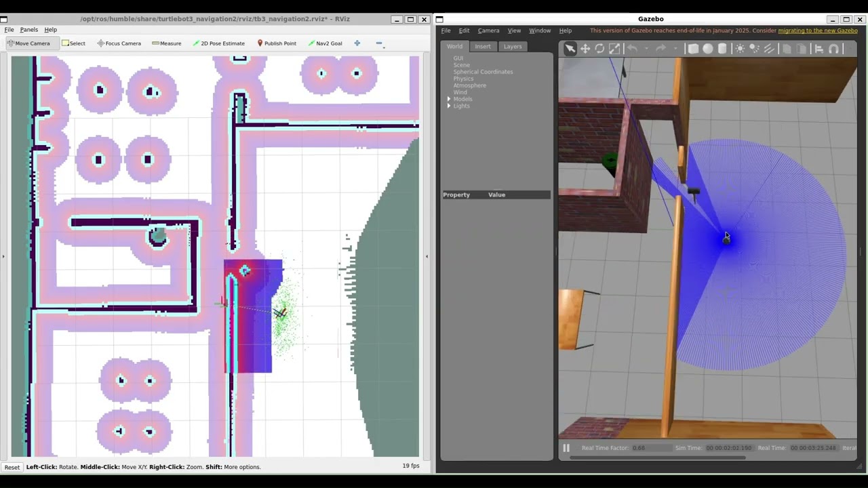The height and width of the screenshot is (488, 868).
Task: Add a point light in Gazebo
Action: pyautogui.click(x=740, y=49)
